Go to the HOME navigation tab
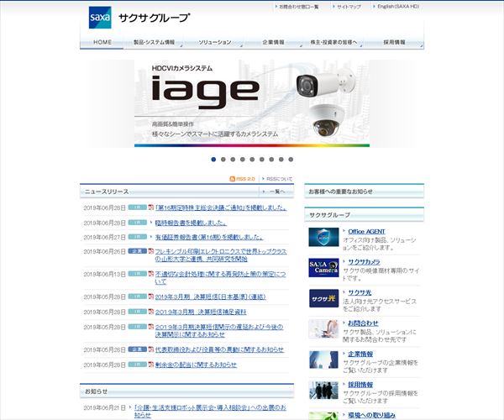This screenshot has width=504, height=420. (x=102, y=42)
